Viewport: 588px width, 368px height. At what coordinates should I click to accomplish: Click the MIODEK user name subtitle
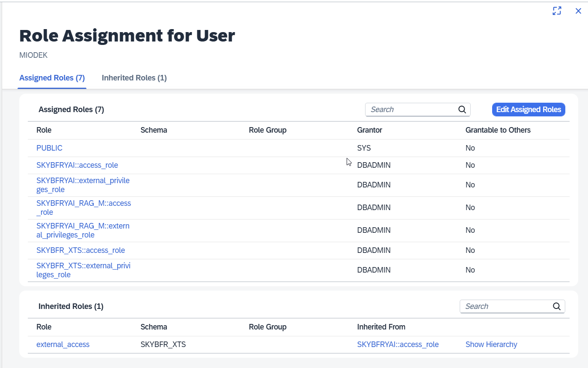33,56
